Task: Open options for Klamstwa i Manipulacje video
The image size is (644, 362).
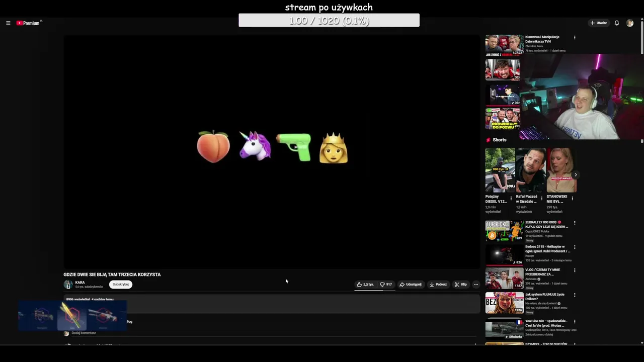Action: click(575, 37)
